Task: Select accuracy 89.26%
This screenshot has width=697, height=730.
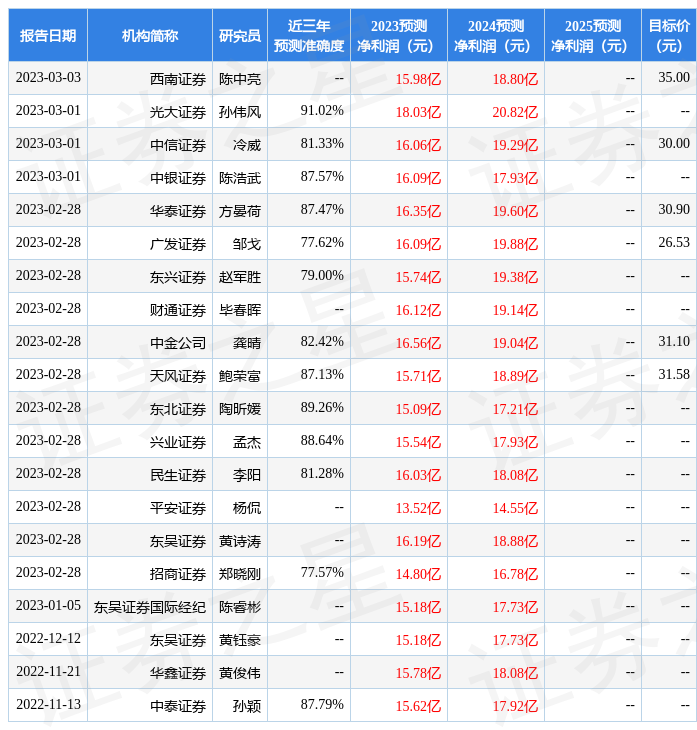Action: pos(322,408)
